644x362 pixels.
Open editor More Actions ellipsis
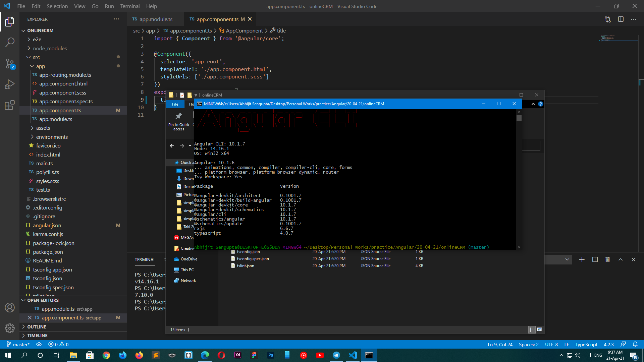coord(634,19)
